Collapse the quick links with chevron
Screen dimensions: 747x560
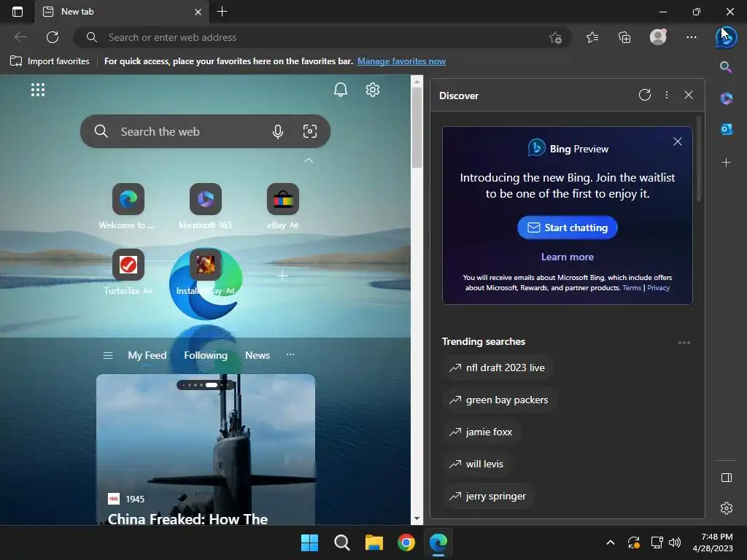click(x=309, y=160)
